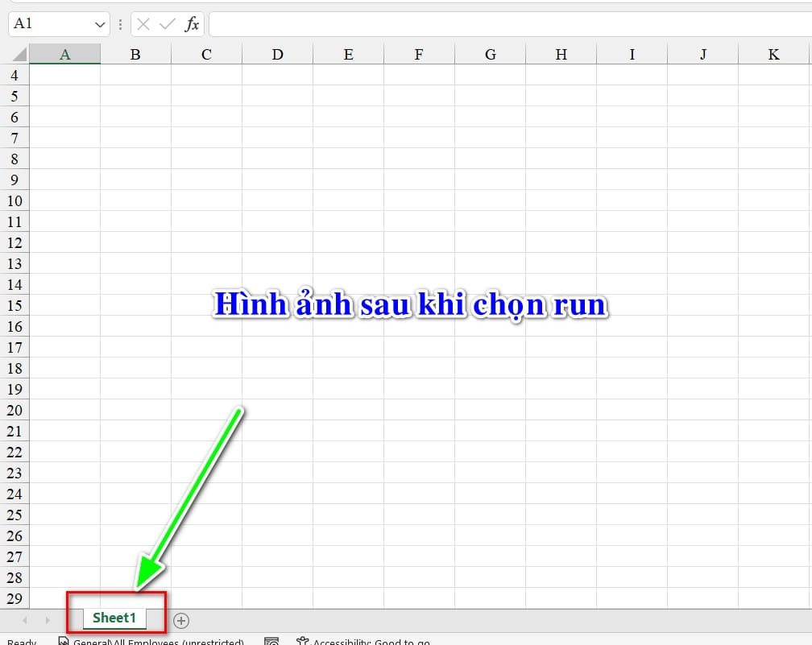Click the macro recording icon in the status bar
The image size is (812, 645).
point(271,640)
